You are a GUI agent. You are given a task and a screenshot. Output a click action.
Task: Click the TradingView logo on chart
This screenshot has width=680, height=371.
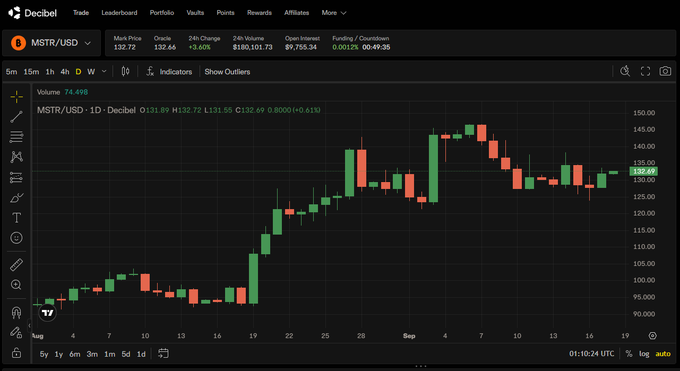47,312
